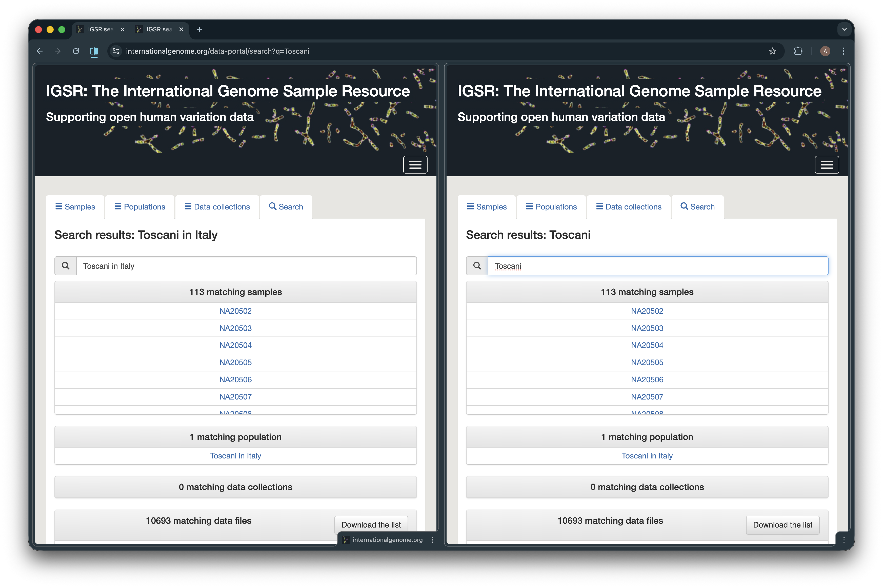The image size is (883, 588).
Task: Select the Data collections tab
Action: pyautogui.click(x=217, y=207)
